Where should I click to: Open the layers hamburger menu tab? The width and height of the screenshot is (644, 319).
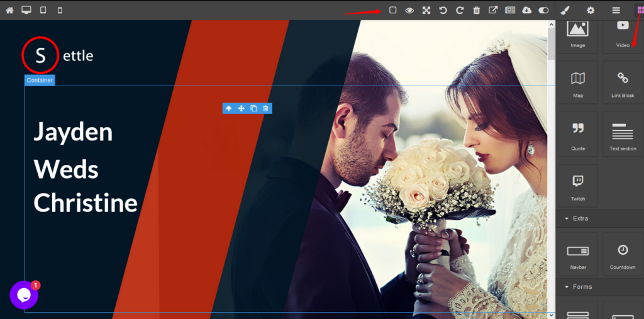click(x=616, y=10)
